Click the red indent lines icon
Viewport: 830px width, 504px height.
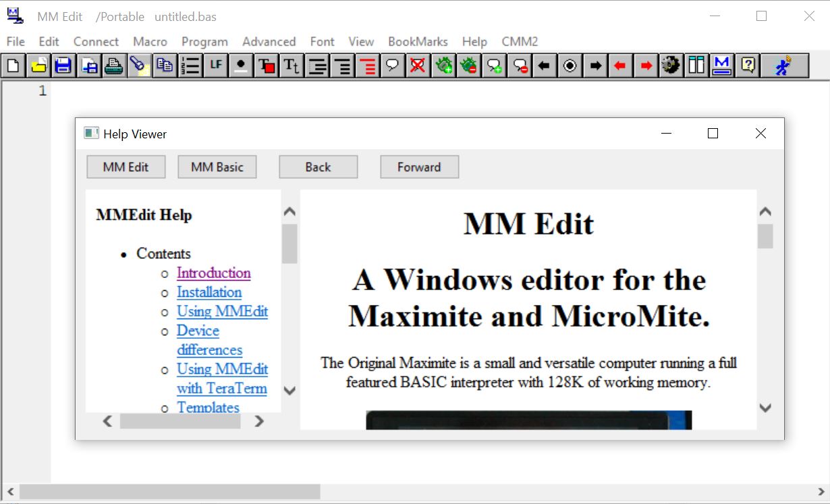(367, 65)
